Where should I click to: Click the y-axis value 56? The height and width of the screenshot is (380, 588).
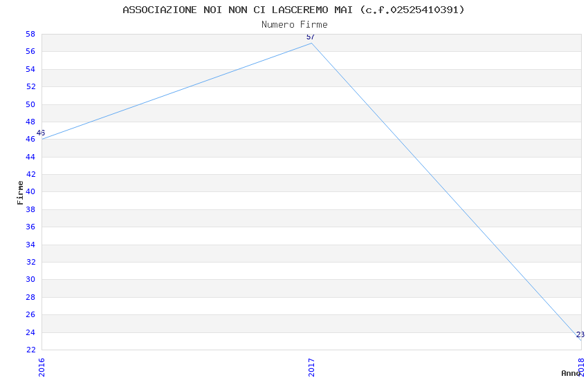click(30, 51)
